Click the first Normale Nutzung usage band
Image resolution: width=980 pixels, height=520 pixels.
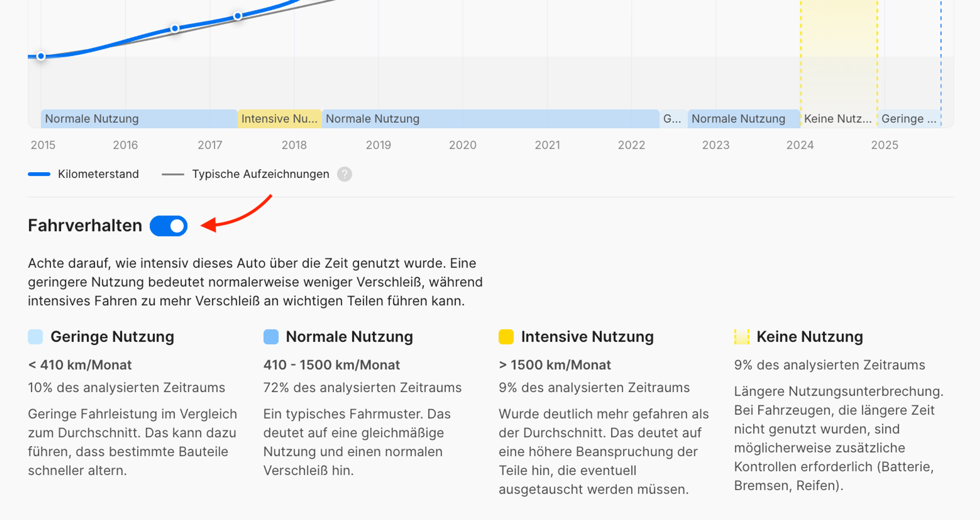(x=139, y=119)
